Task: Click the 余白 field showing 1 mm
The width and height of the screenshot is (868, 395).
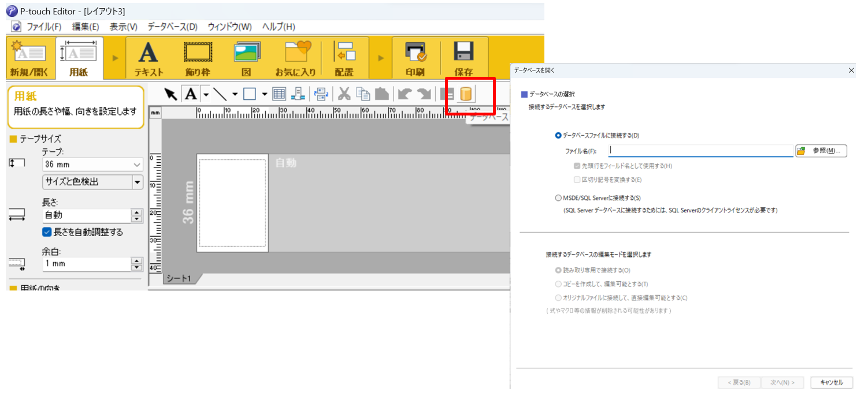Action: 87,264
